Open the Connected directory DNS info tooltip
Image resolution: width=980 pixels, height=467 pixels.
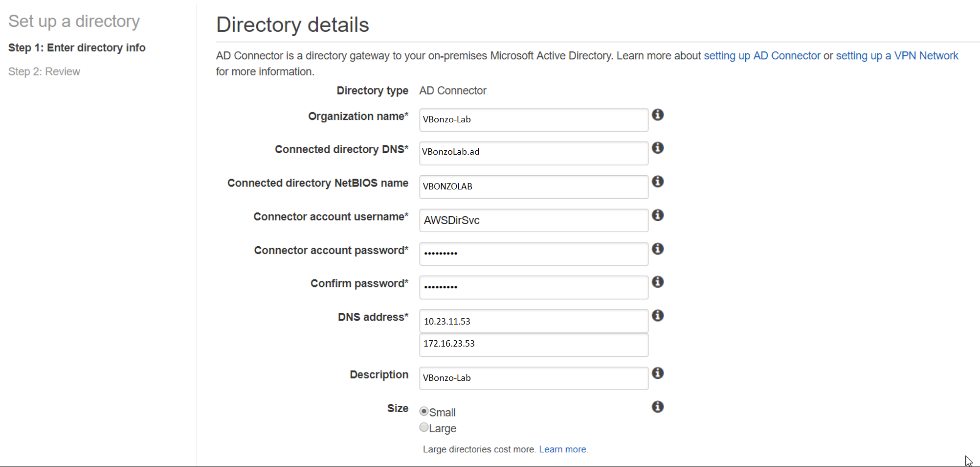tap(658, 148)
